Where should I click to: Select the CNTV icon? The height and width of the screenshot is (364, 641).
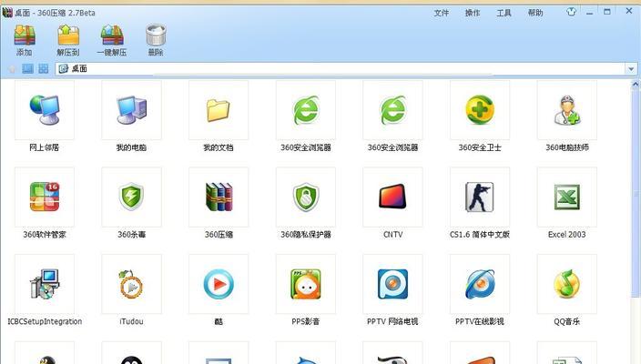392,197
